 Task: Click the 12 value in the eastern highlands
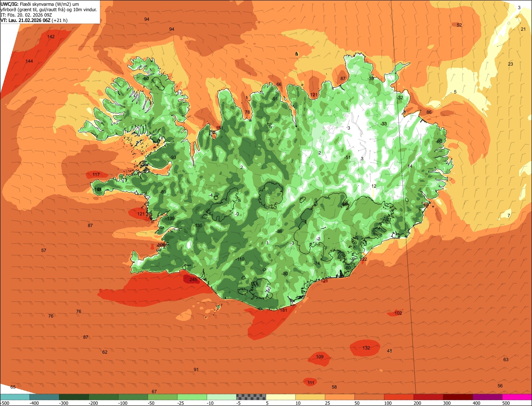click(x=374, y=186)
